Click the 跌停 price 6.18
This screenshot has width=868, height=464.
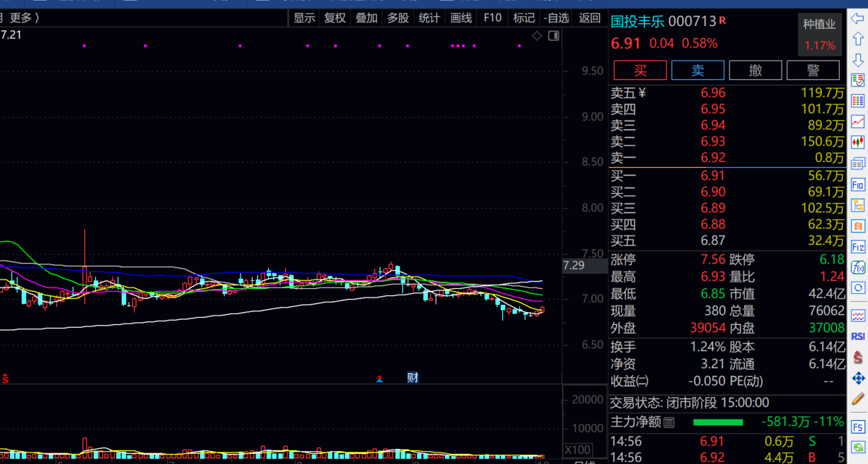click(831, 260)
